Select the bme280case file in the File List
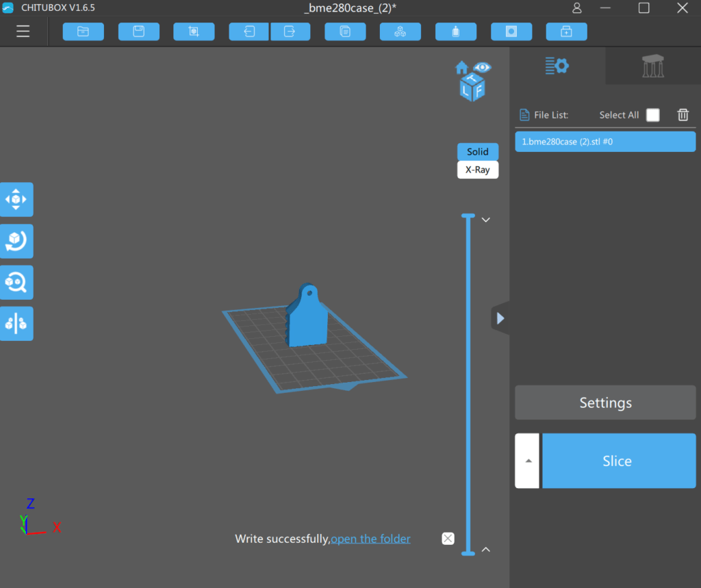The image size is (701, 588). 604,141
